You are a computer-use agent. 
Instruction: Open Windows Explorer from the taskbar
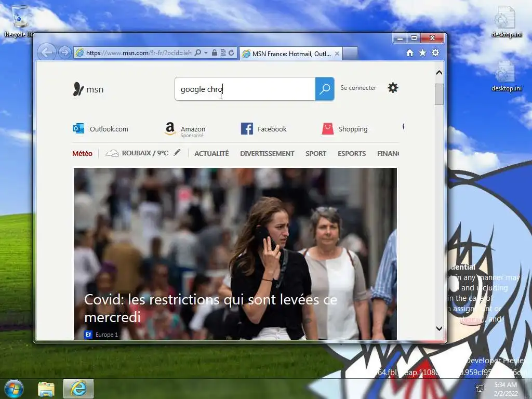[46, 389]
